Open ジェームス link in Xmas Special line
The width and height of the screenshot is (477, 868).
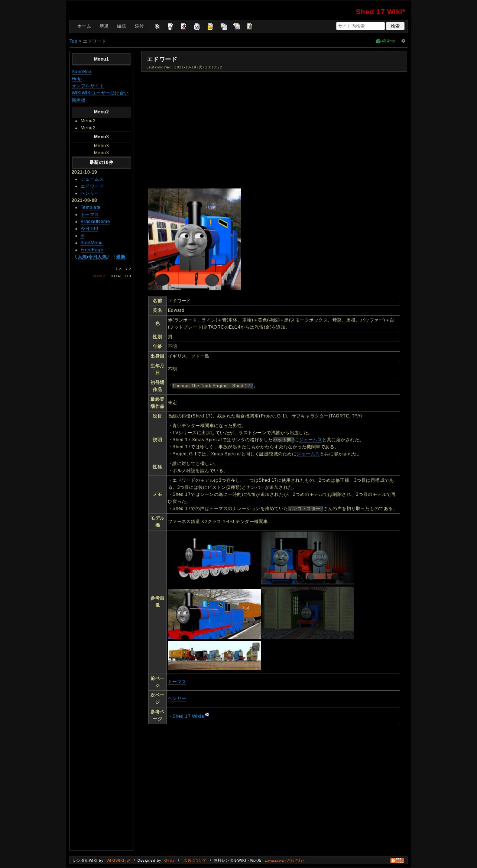click(x=311, y=440)
